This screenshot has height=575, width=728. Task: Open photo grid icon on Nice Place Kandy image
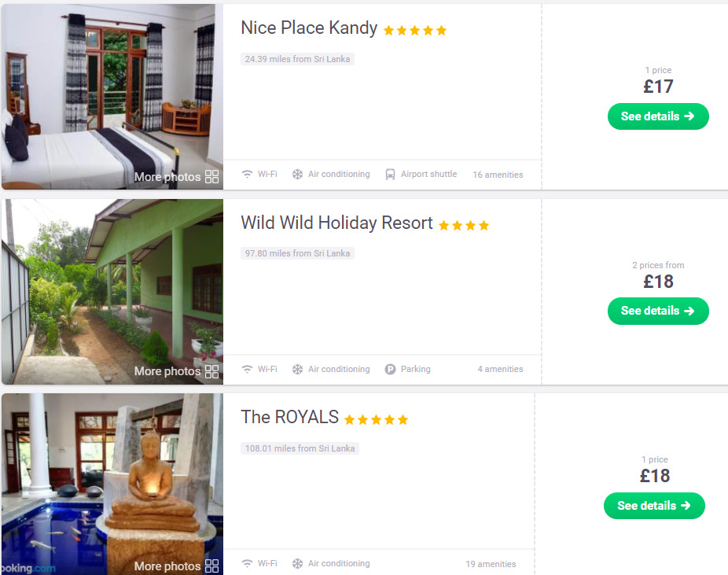click(211, 176)
